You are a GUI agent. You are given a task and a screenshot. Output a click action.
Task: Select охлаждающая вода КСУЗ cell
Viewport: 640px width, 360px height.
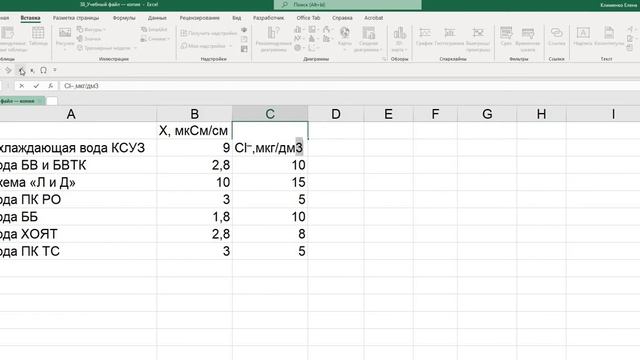tap(78, 148)
